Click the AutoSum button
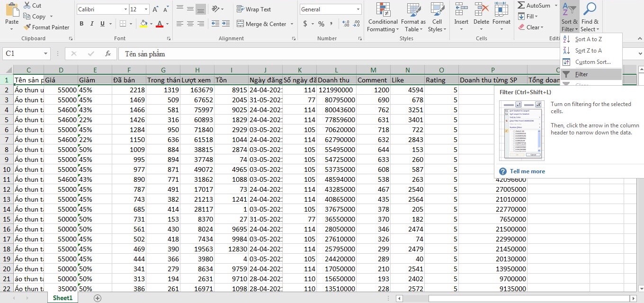Viewport: 644px width, 303px height. pyautogui.click(x=534, y=6)
